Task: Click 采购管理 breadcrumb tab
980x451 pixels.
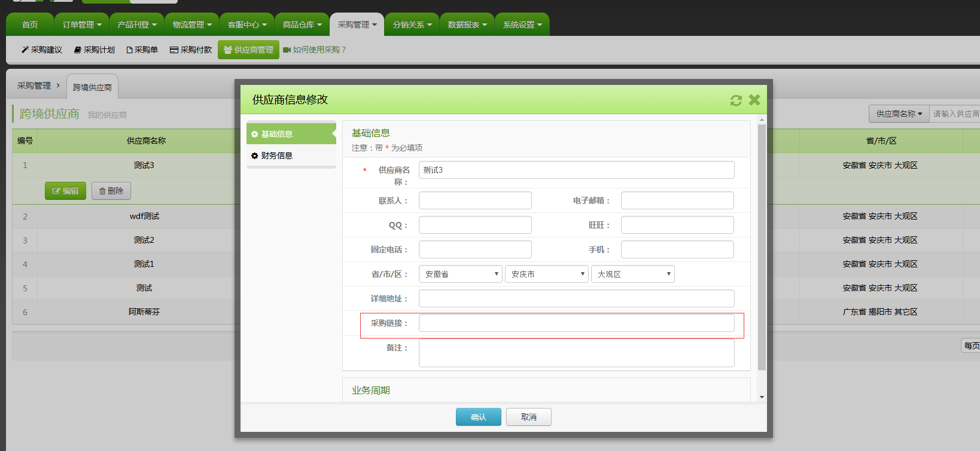Action: (34, 86)
